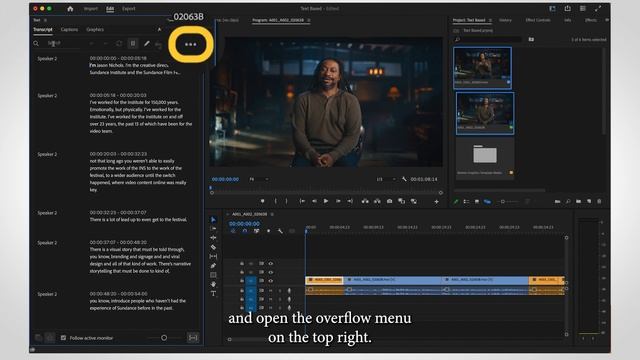The image size is (640, 360).
Task: Open the Quick Export share icon
Action: click(567, 9)
